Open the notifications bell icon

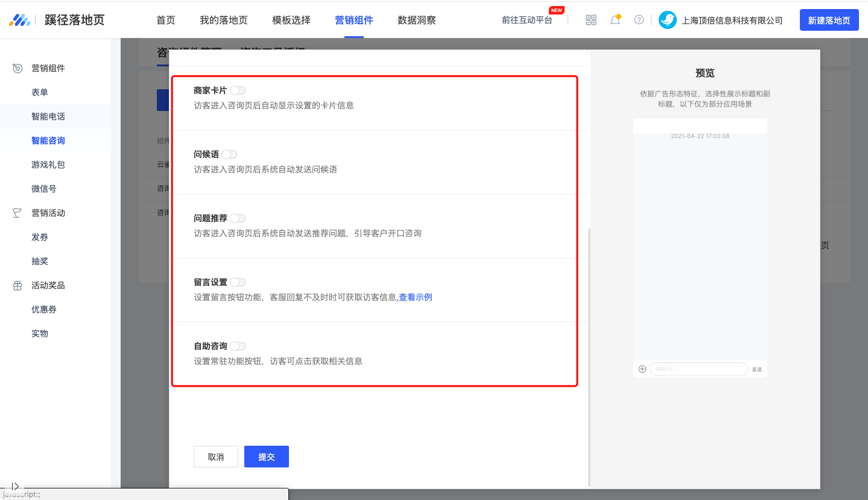pyautogui.click(x=615, y=20)
